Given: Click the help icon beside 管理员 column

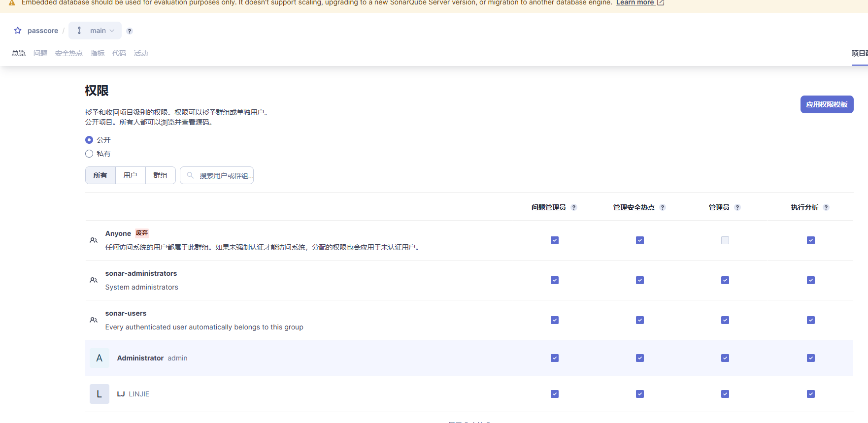Looking at the screenshot, I should point(737,208).
